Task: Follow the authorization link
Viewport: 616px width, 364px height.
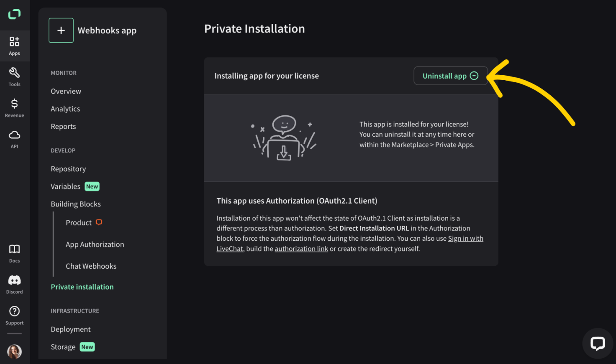Action: pos(301,249)
